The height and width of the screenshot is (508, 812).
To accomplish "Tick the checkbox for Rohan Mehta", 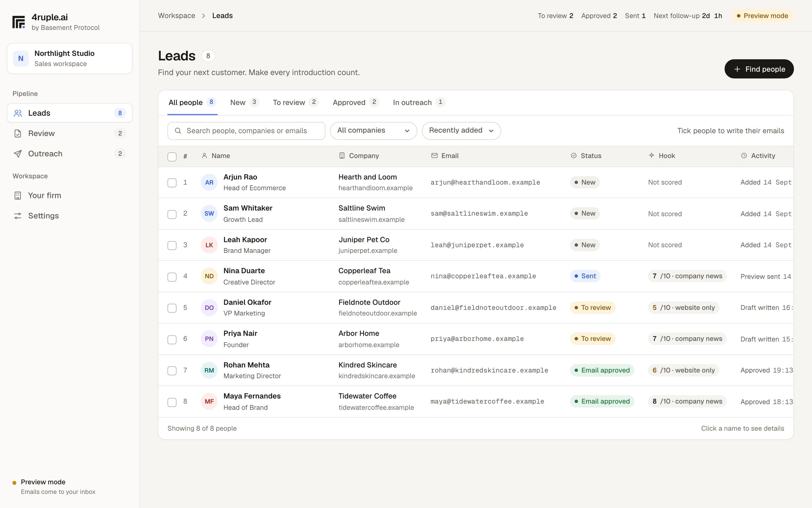I will click(x=172, y=371).
